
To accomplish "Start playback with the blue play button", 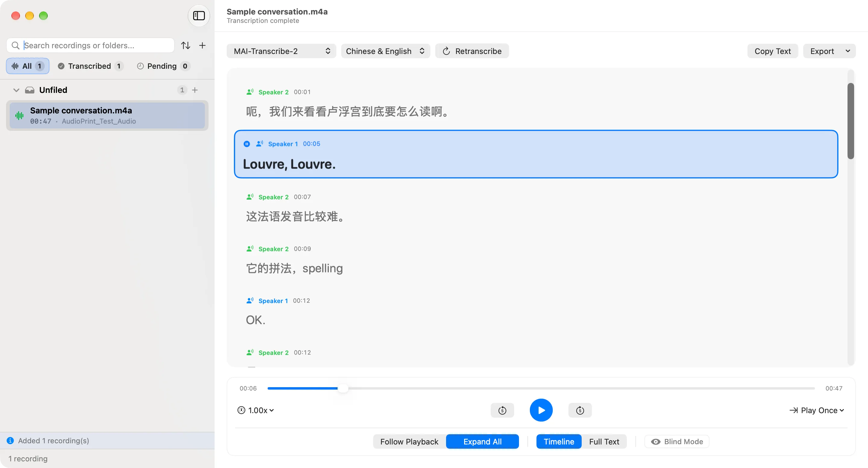I will pyautogui.click(x=541, y=410).
